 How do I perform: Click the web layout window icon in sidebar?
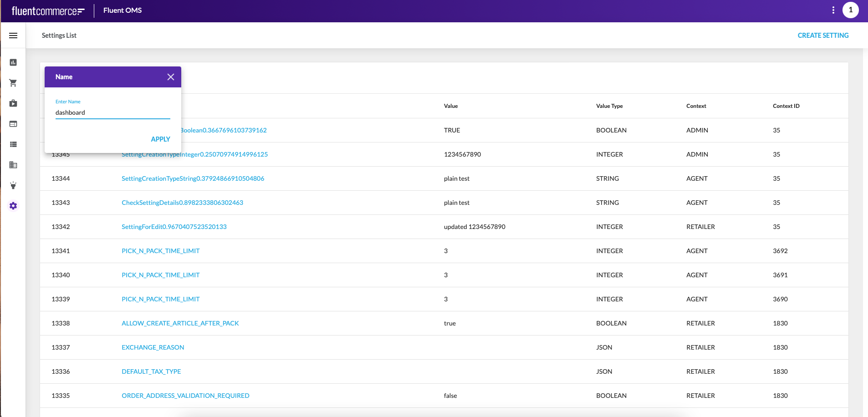(x=13, y=124)
